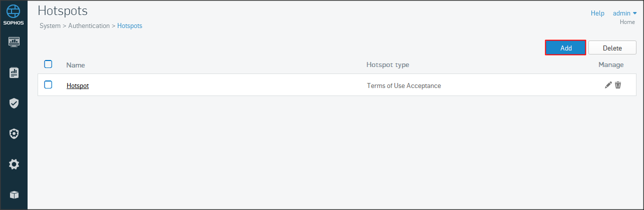Open the shield gear sidebar icon

point(14,133)
